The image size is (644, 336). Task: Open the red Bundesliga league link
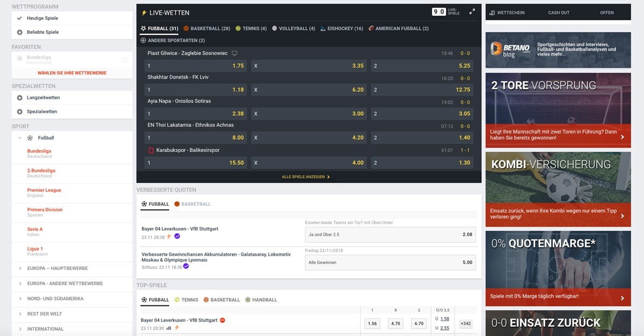[x=39, y=151]
